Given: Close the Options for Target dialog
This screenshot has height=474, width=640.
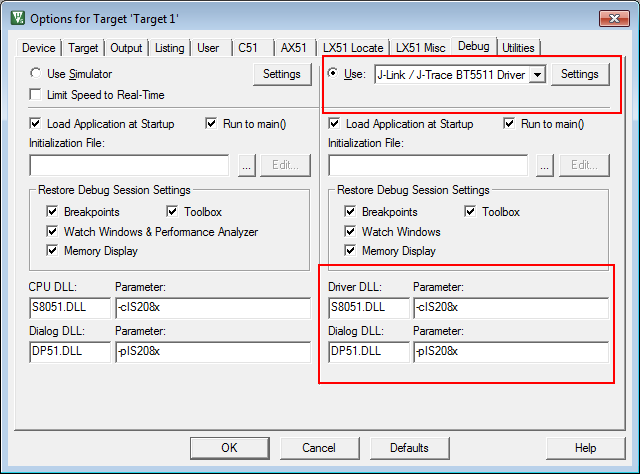Looking at the screenshot, I should coord(612,18).
